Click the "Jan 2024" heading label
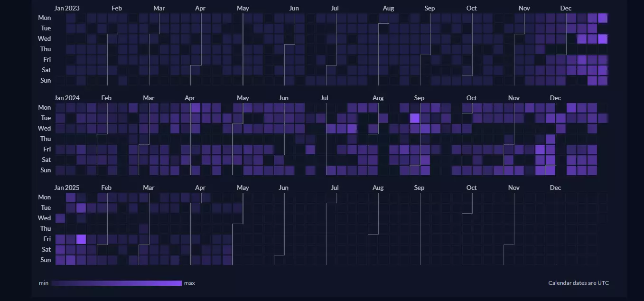 (67, 98)
